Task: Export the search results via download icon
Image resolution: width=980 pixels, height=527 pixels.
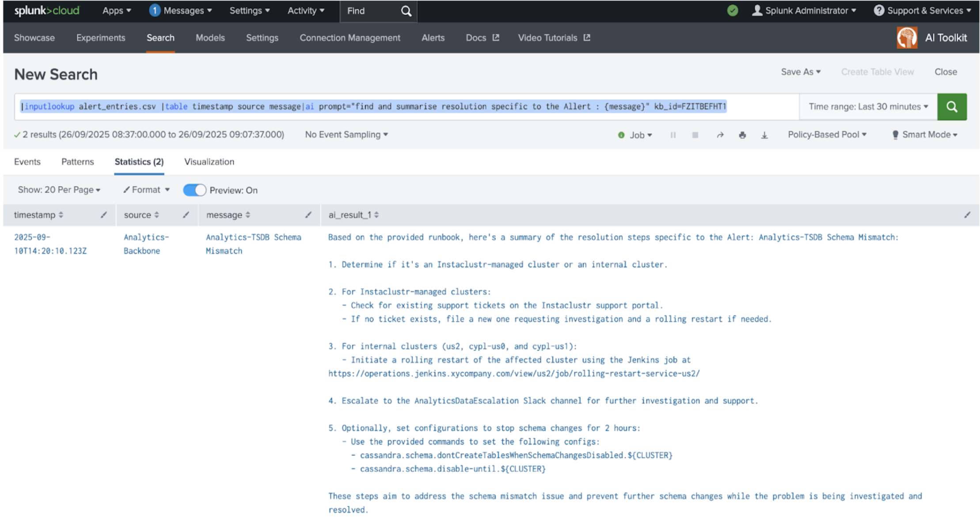Action: pos(764,135)
